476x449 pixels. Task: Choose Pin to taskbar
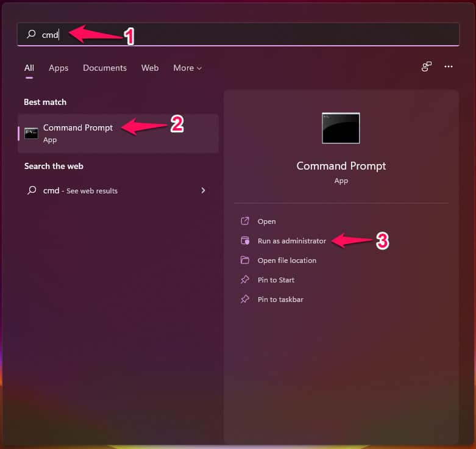[x=280, y=300]
